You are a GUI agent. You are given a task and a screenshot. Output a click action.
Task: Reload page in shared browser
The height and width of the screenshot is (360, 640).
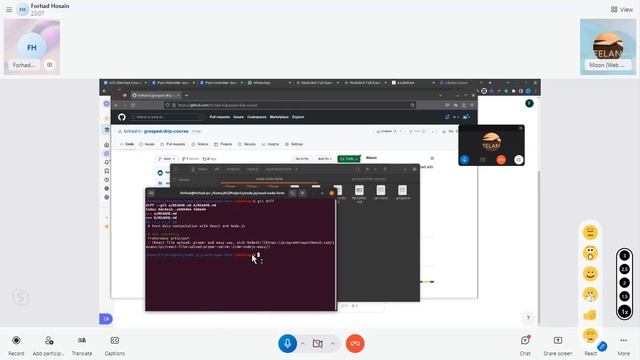click(x=133, y=105)
